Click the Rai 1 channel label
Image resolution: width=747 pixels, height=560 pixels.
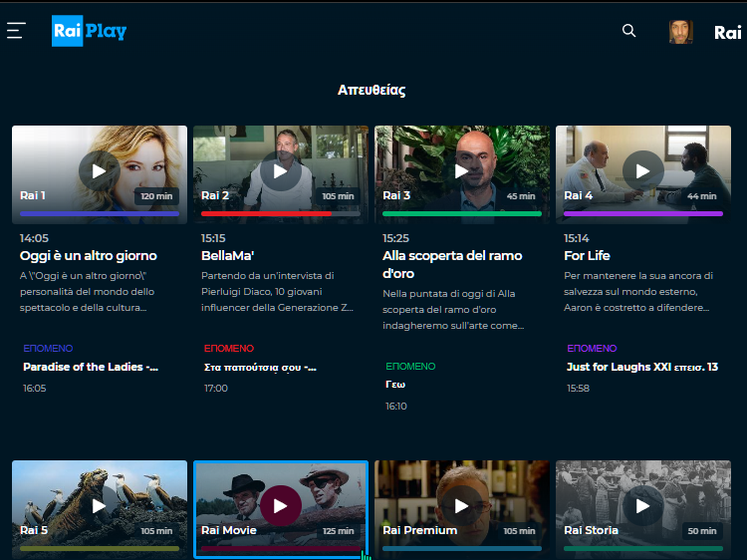pos(33,195)
